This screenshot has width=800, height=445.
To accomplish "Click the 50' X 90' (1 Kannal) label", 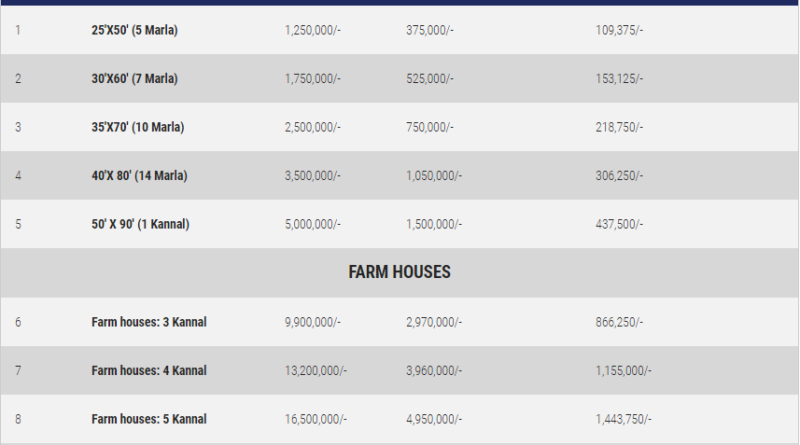I will coord(140,224).
